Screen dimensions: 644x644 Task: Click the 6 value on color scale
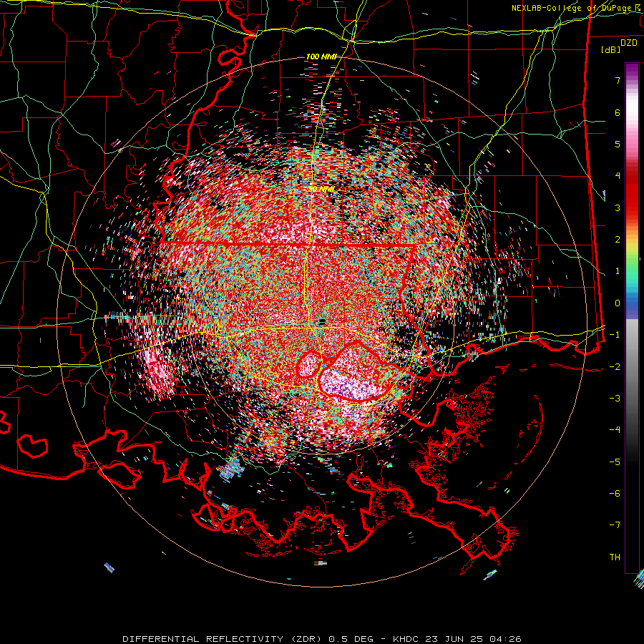point(618,112)
